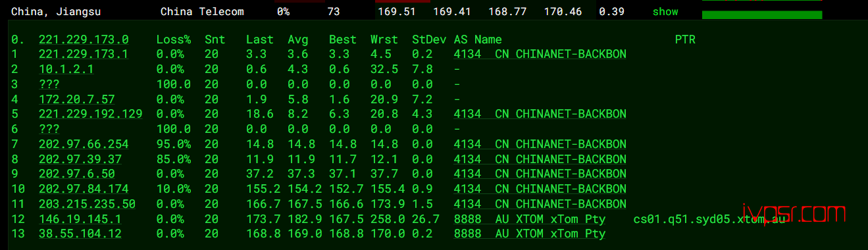The width and height of the screenshot is (868, 250).
Task: Open AS 4134 CHINANET-BACKBON link on hop 1
Action: 540,55
